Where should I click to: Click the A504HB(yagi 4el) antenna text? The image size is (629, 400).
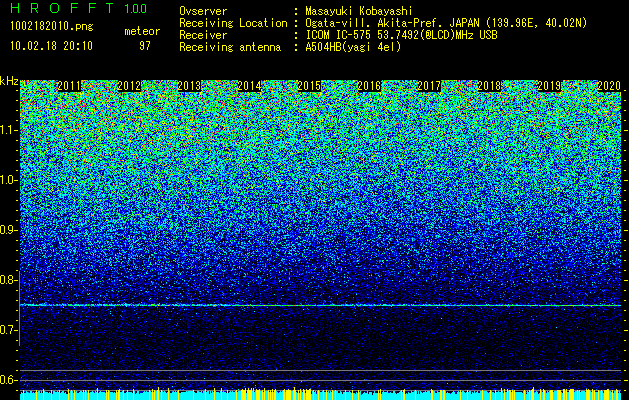353,47
